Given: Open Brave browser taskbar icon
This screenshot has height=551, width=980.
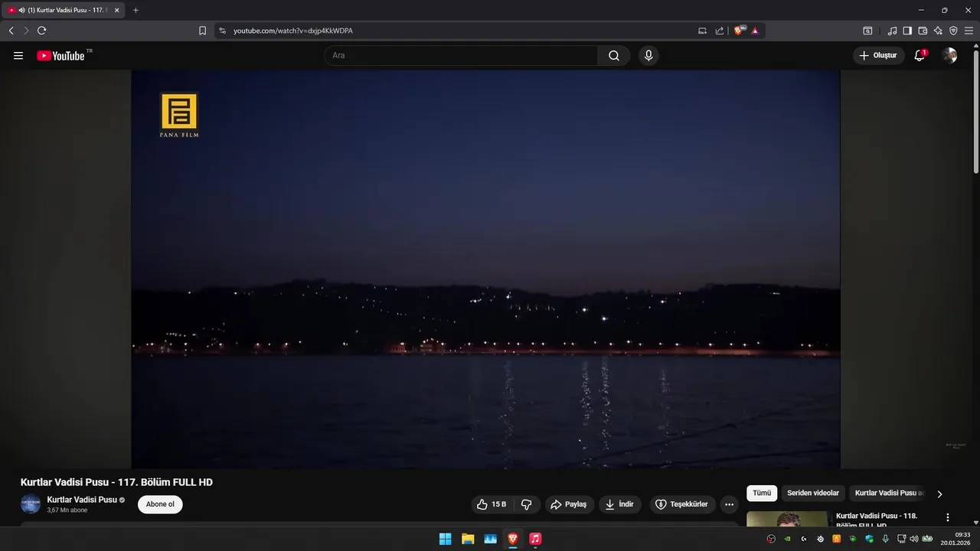Looking at the screenshot, I should (x=513, y=539).
